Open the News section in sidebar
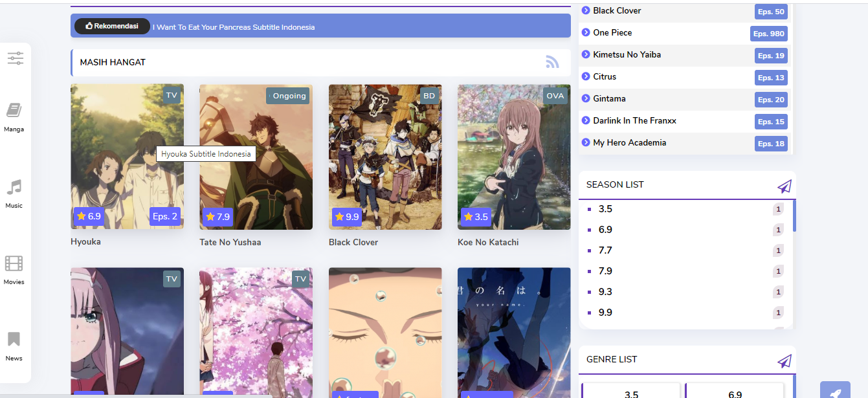The height and width of the screenshot is (398, 868). pyautogui.click(x=14, y=346)
